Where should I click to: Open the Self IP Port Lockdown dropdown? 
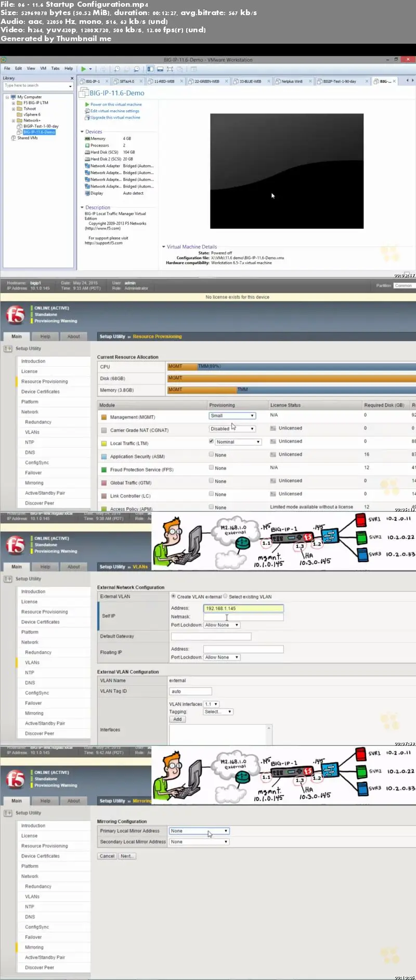(222, 625)
